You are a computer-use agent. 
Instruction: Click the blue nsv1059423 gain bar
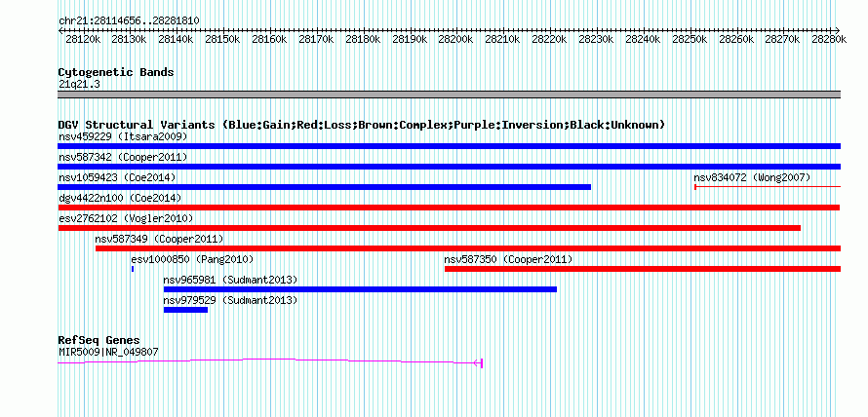click(325, 187)
